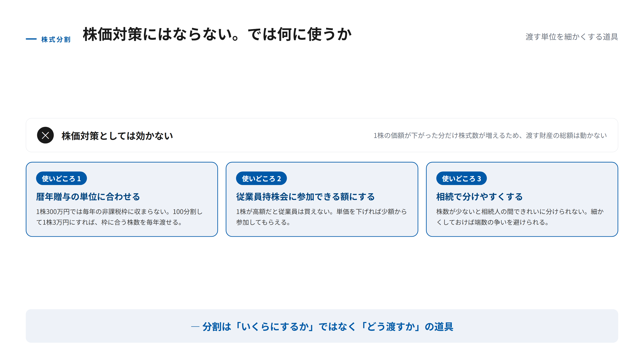Click the 使いどころ 3 badge
The width and height of the screenshot is (644, 362).
(461, 178)
